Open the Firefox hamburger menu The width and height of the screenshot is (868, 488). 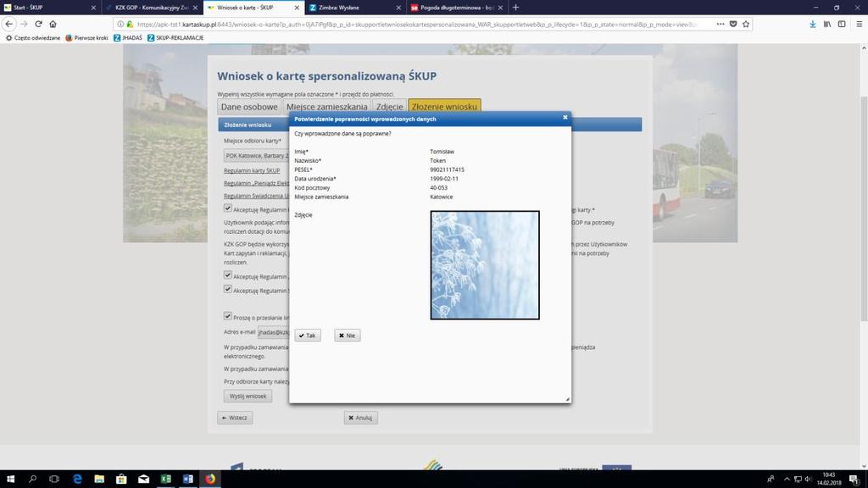859,24
